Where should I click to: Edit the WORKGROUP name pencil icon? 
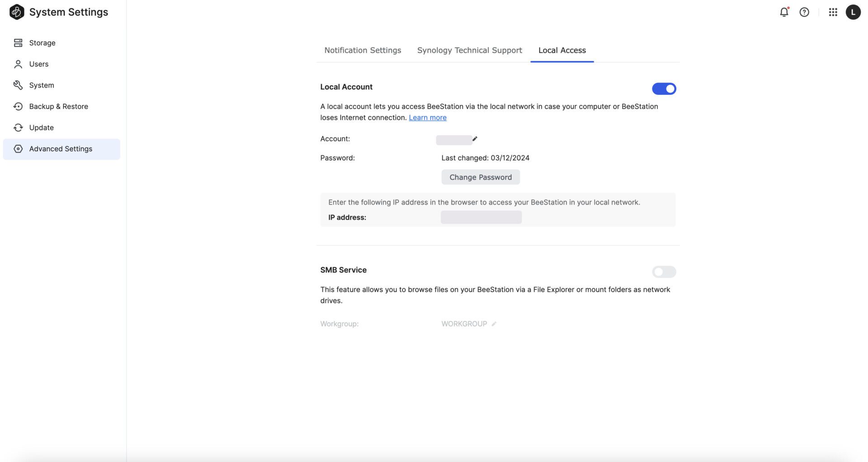coord(494,324)
